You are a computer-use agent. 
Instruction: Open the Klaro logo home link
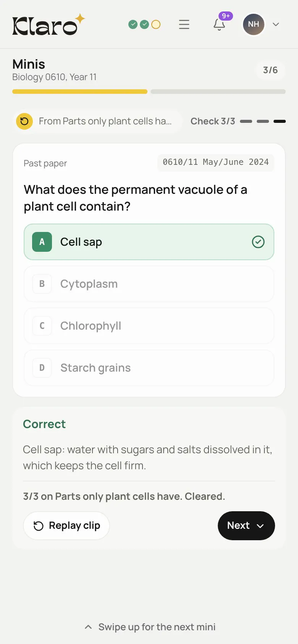(x=49, y=24)
